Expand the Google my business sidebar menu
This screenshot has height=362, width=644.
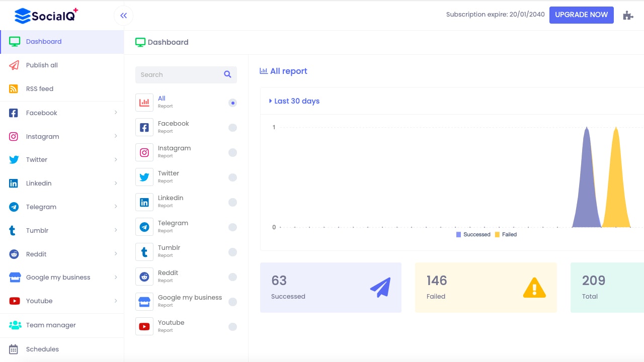coord(58,277)
